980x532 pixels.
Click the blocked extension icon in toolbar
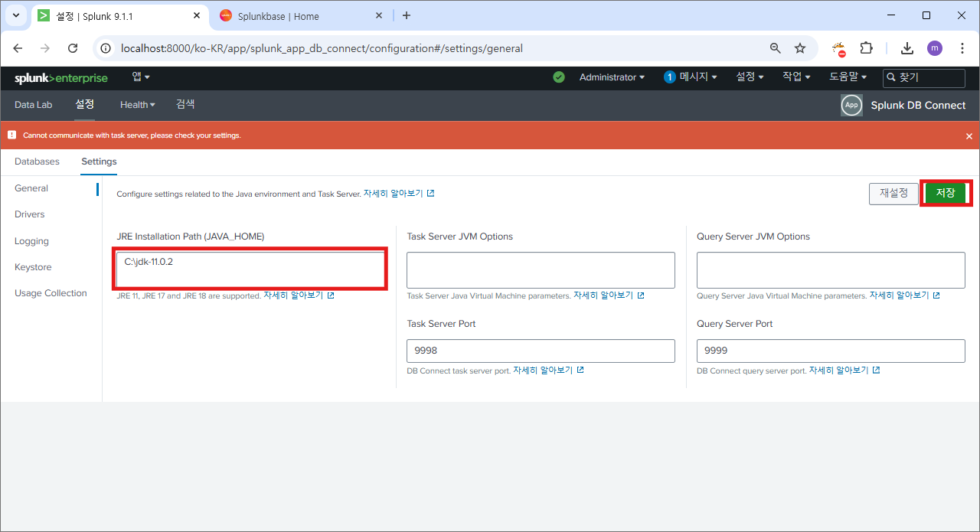pyautogui.click(x=839, y=48)
